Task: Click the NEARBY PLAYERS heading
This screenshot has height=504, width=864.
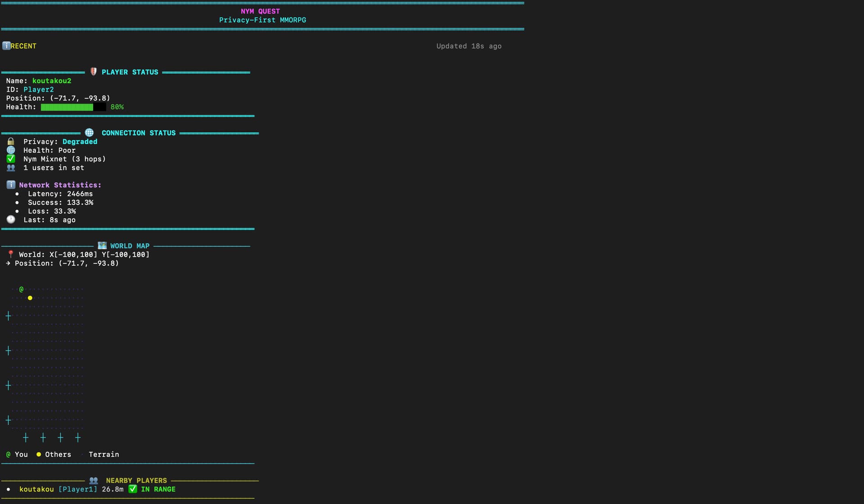Action: [136, 481]
